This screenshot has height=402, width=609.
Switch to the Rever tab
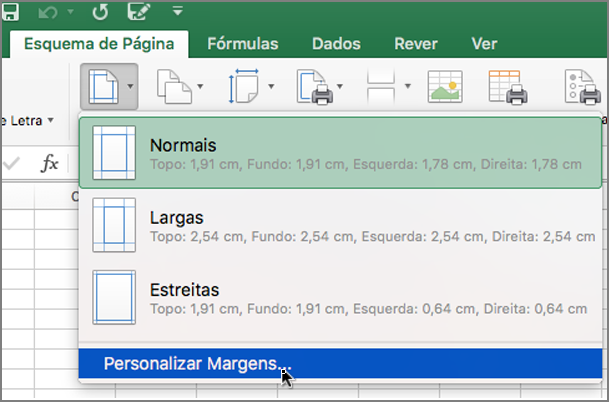[416, 44]
